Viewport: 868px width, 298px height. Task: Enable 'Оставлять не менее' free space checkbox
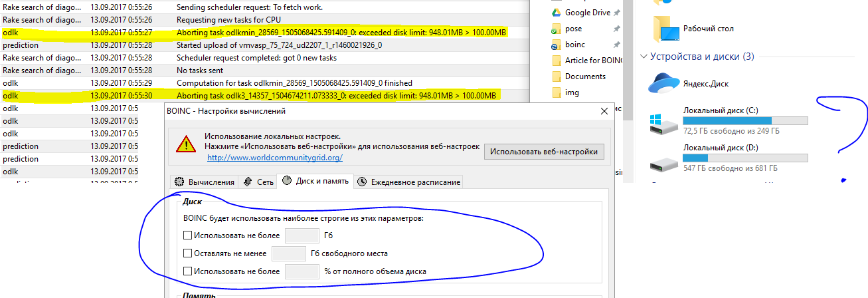pyautogui.click(x=187, y=253)
